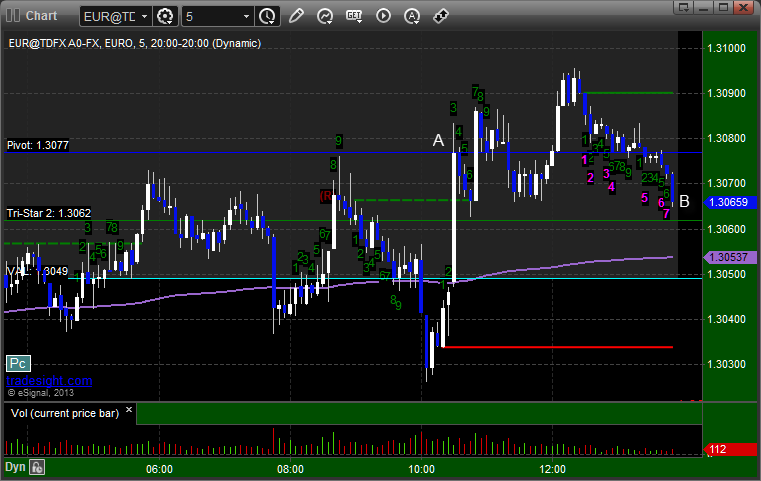761x481 pixels.
Task: Click the 10:00 time axis label
Action: tap(421, 469)
